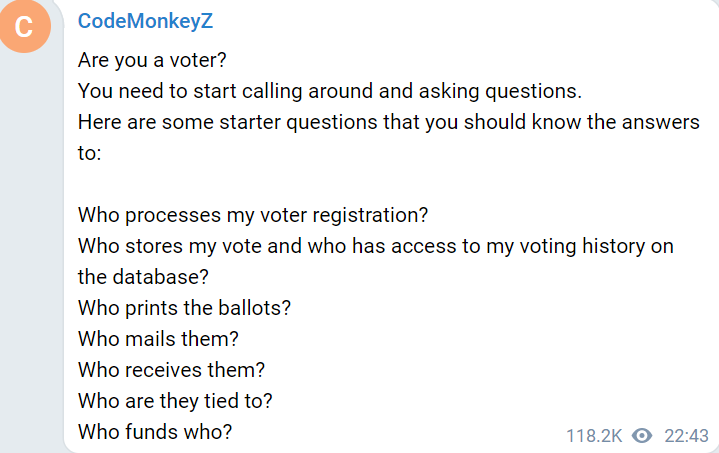The width and height of the screenshot is (719, 453).
Task: Click the word 'to:' in message
Action: point(89,153)
